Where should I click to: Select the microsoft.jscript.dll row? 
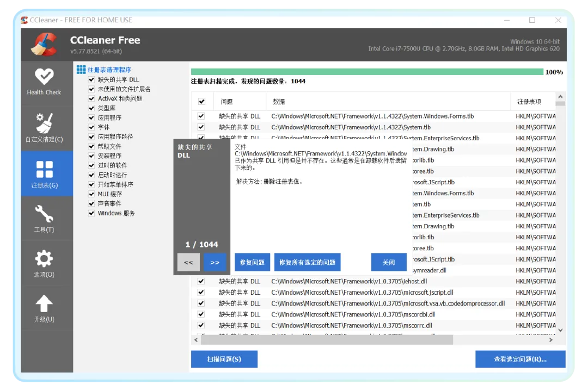373,293
